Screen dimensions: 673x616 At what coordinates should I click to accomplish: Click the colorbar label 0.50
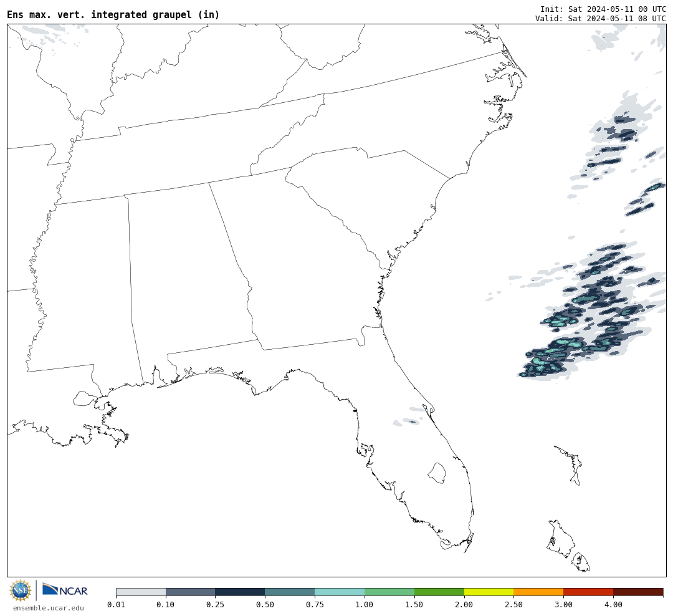coord(265,604)
